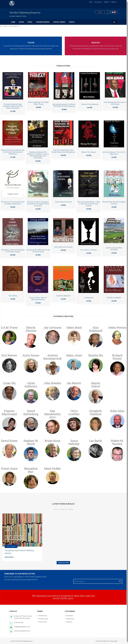The height and width of the screenshot is (644, 128).
Task: Follow the Read More blog link
Action: tap(9, 557)
